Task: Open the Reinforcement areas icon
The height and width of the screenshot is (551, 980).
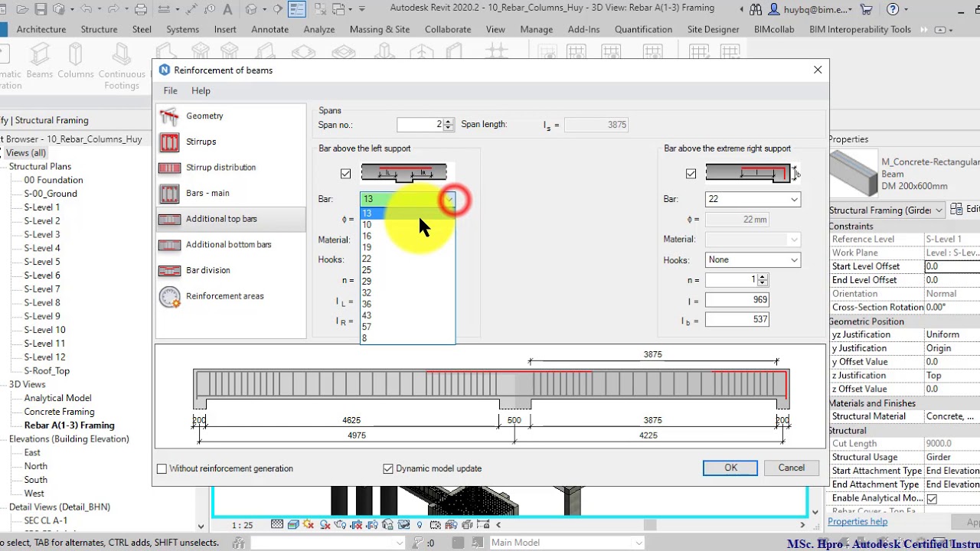Action: pyautogui.click(x=169, y=296)
